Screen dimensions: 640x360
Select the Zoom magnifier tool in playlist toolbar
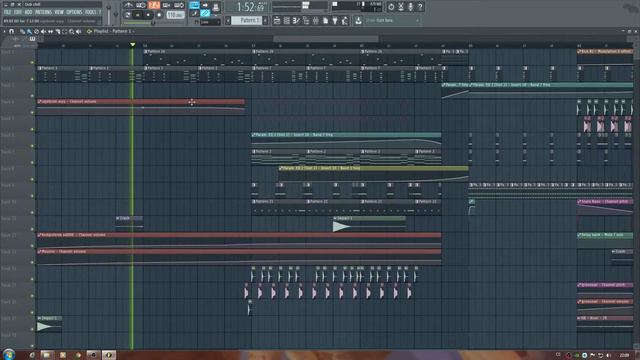click(71, 31)
